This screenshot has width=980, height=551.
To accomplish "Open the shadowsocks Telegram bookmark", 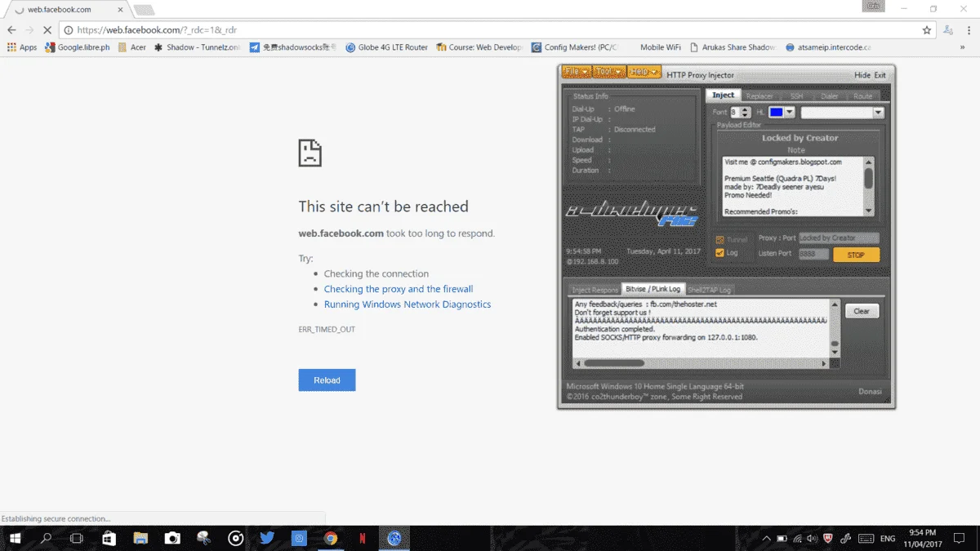I will [x=294, y=47].
